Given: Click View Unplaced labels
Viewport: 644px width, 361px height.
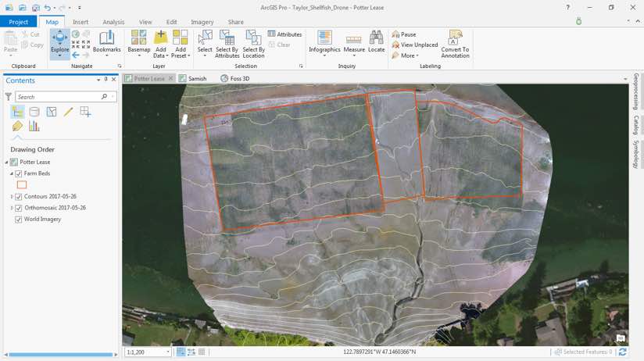Looking at the screenshot, I should tap(415, 45).
